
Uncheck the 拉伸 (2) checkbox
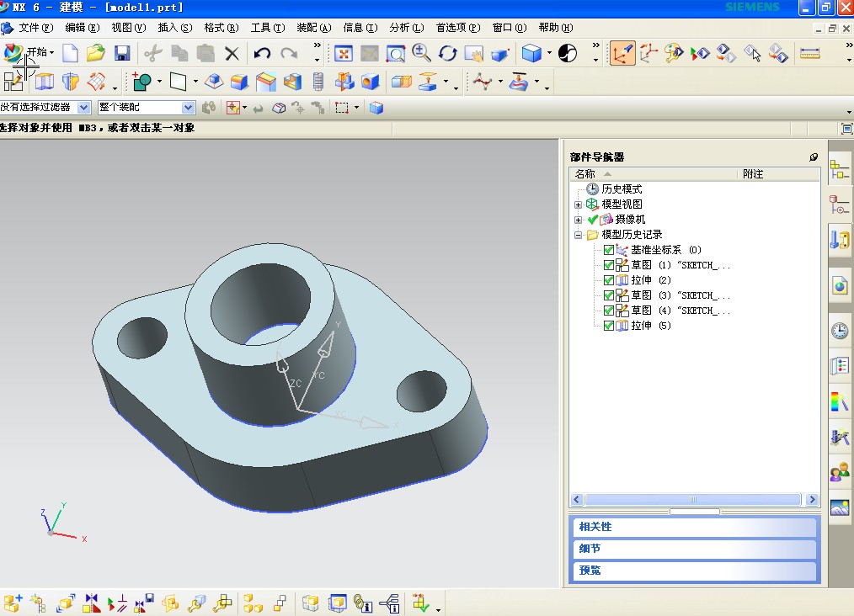click(609, 280)
